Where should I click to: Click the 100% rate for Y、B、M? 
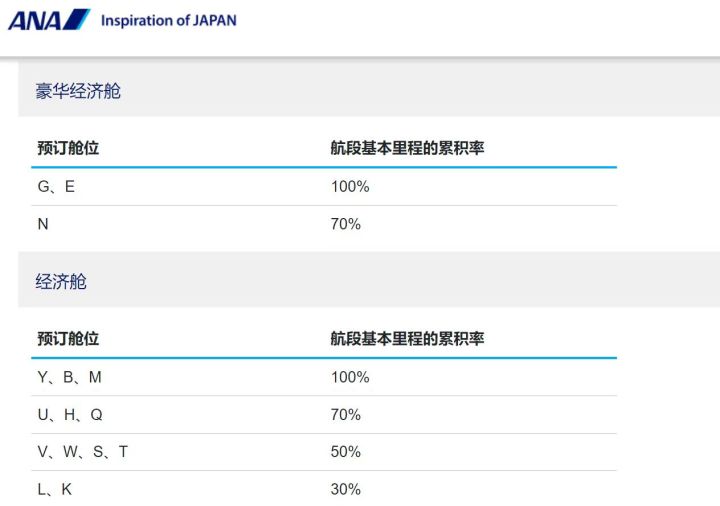[x=350, y=377]
